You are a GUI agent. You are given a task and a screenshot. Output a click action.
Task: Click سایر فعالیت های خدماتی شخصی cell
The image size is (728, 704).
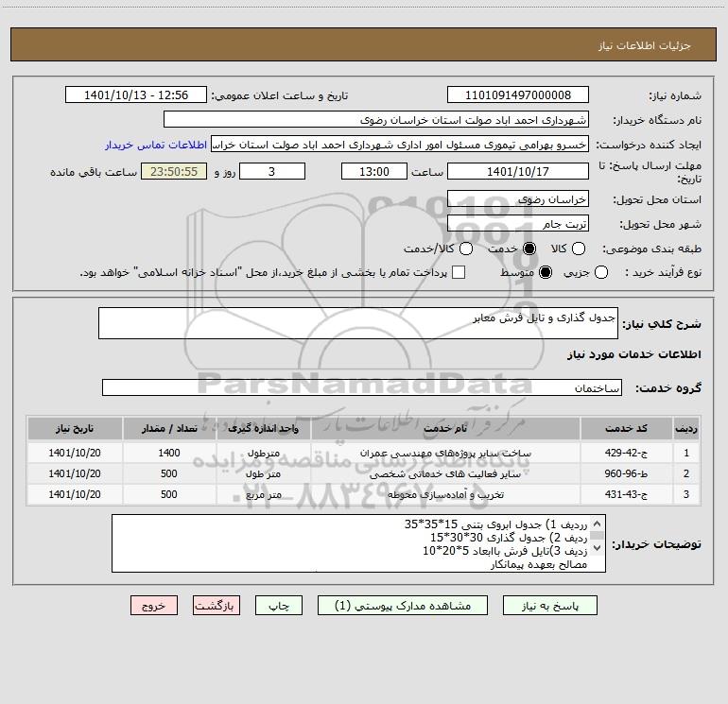[445, 473]
